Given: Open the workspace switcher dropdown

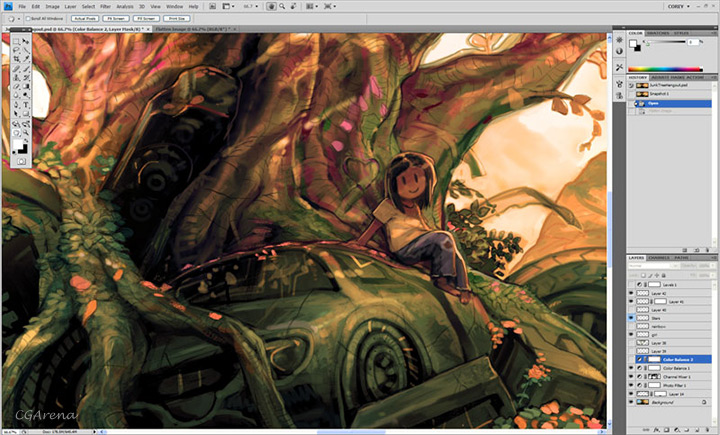Looking at the screenshot, I should [x=678, y=6].
